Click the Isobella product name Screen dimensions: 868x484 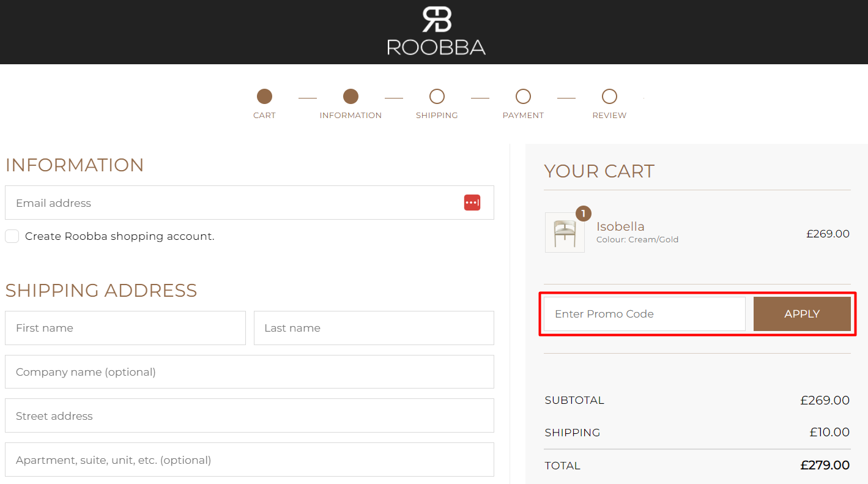click(x=620, y=226)
